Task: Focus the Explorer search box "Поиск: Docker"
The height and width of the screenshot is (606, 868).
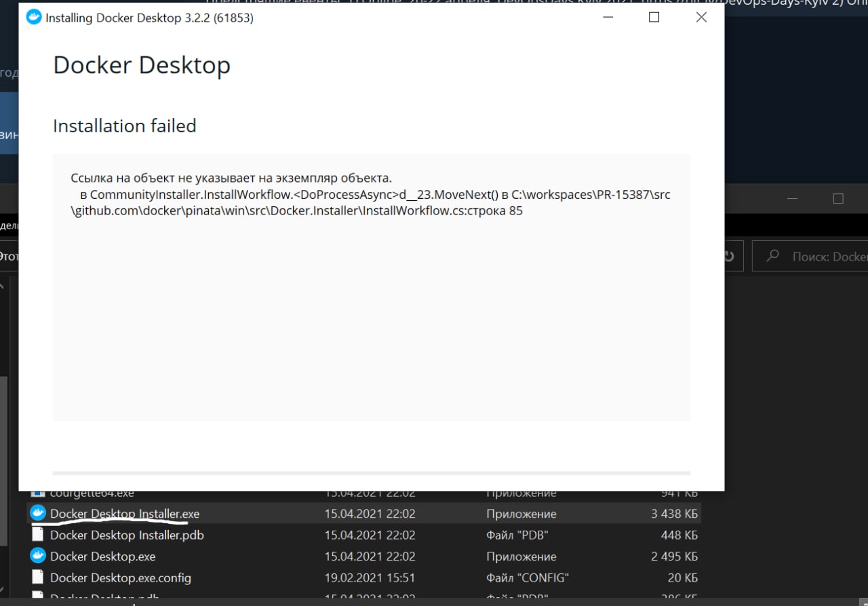Action: [x=810, y=257]
